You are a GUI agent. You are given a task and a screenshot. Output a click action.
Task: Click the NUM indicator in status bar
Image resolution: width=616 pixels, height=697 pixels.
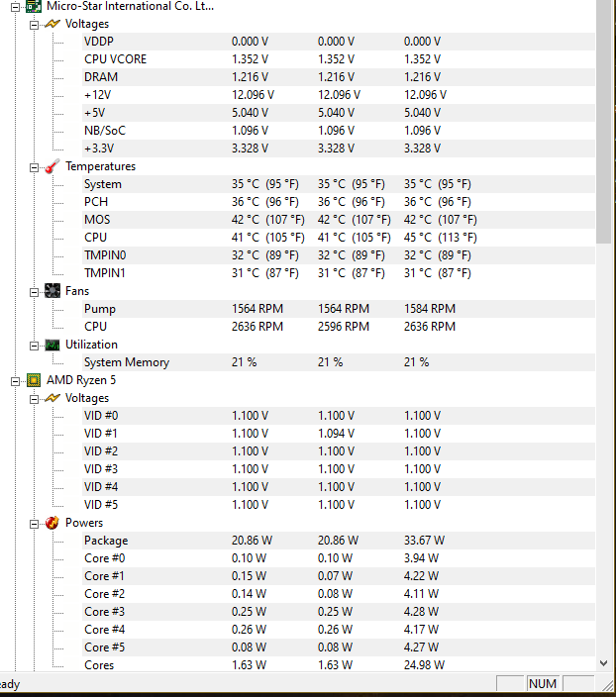pos(543,684)
